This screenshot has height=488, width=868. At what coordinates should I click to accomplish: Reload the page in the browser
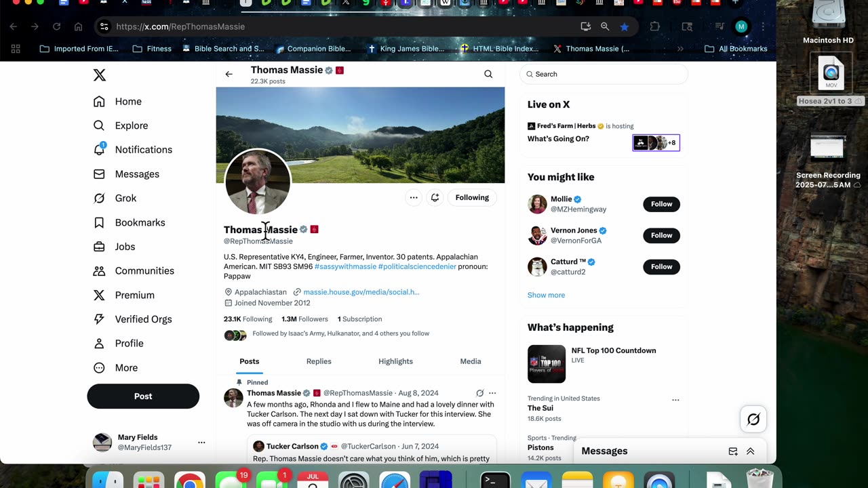[57, 26]
